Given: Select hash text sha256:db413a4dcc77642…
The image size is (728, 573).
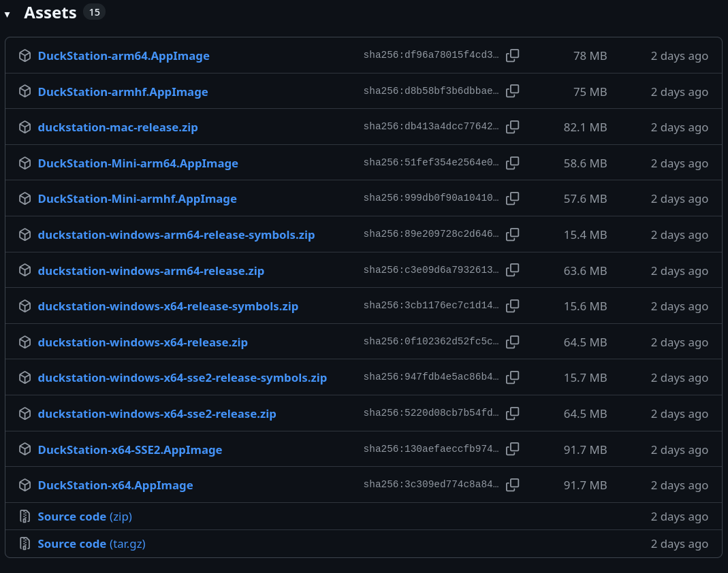Looking at the screenshot, I should click(x=431, y=126).
